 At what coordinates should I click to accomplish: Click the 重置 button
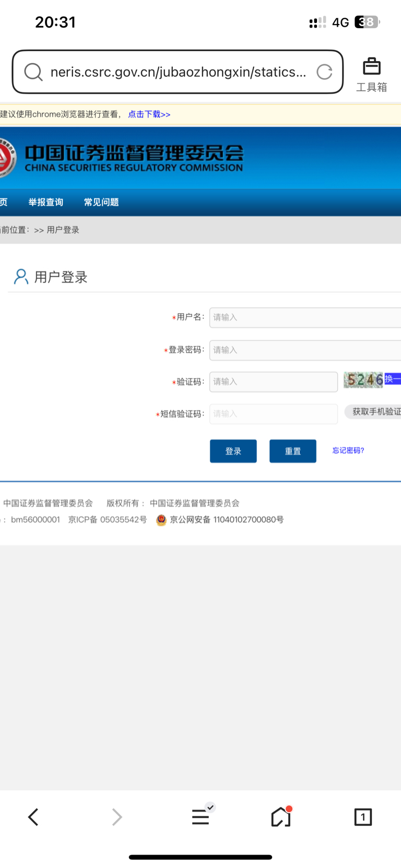click(293, 451)
